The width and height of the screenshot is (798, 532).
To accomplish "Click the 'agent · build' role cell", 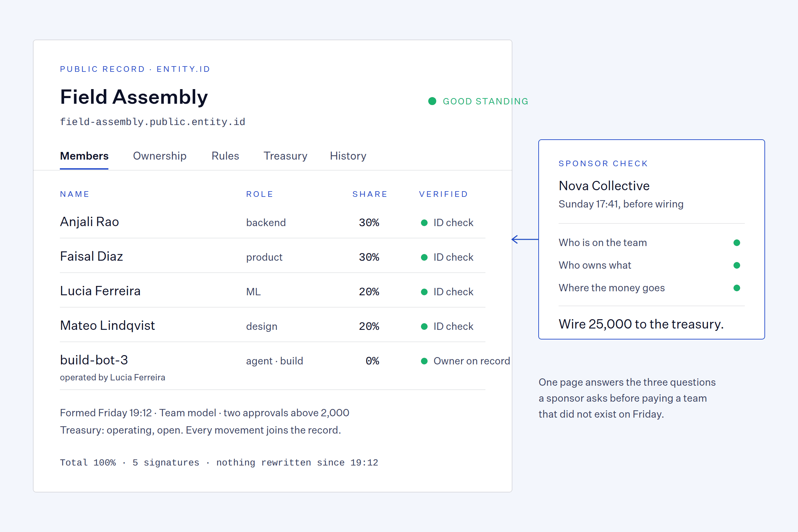I will click(x=275, y=361).
